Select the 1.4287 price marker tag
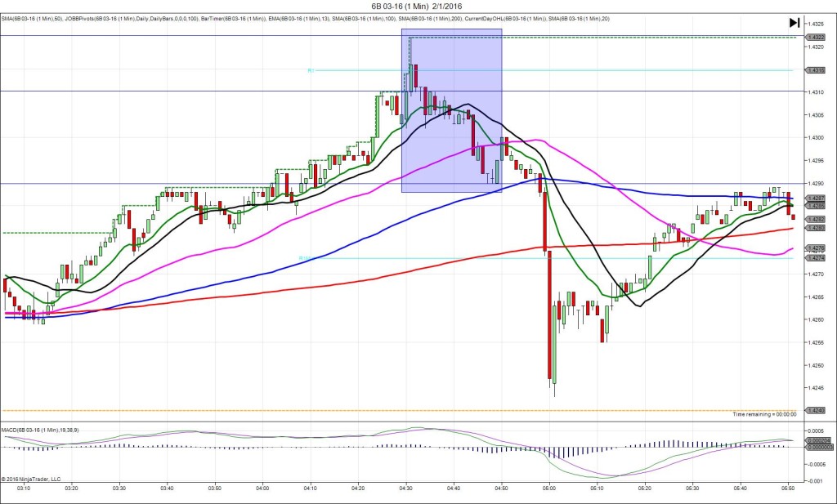837x504 pixels. tap(817, 198)
